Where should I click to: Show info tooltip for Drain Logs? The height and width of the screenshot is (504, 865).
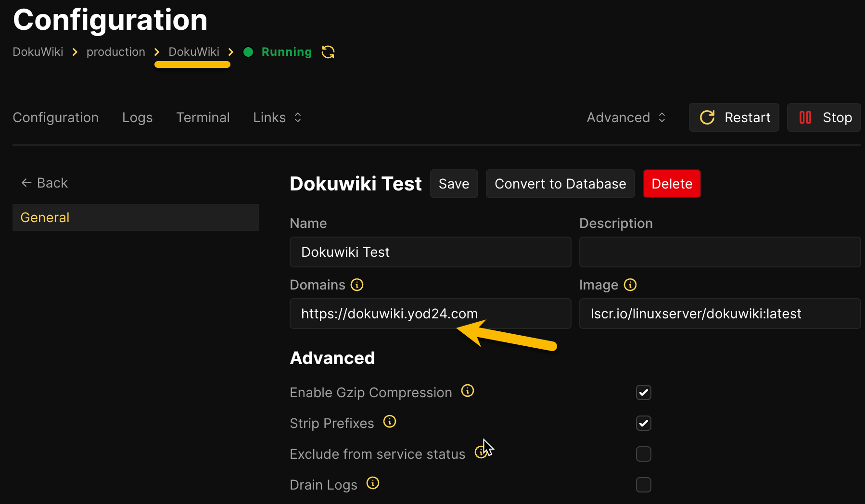(x=373, y=483)
